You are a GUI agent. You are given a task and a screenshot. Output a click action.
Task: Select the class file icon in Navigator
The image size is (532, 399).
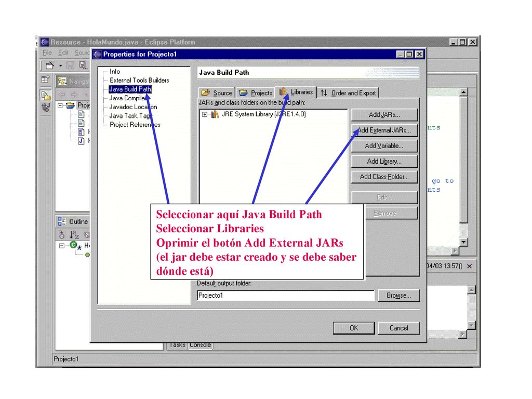tap(82, 131)
